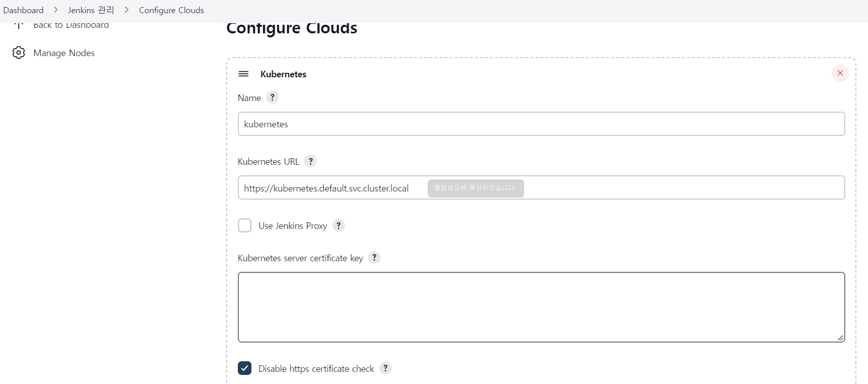
Task: Click the chevron after Dashboard breadcrumb
Action: coord(56,10)
